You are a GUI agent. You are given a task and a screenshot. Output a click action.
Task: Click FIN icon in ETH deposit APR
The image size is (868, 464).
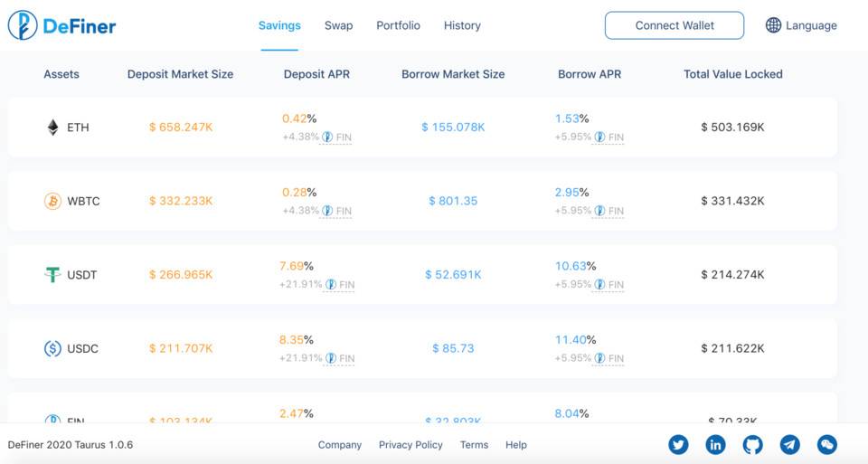click(327, 137)
